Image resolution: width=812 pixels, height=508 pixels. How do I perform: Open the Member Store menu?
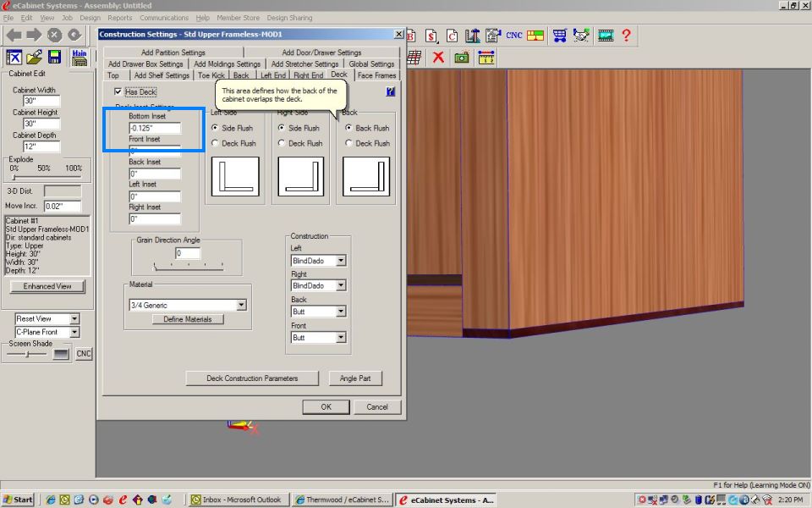(x=239, y=18)
